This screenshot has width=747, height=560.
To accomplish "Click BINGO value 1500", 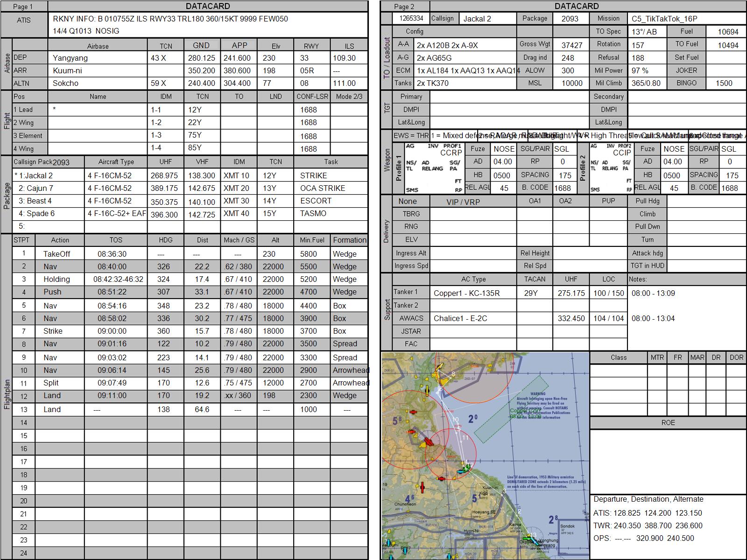I will (x=724, y=83).
